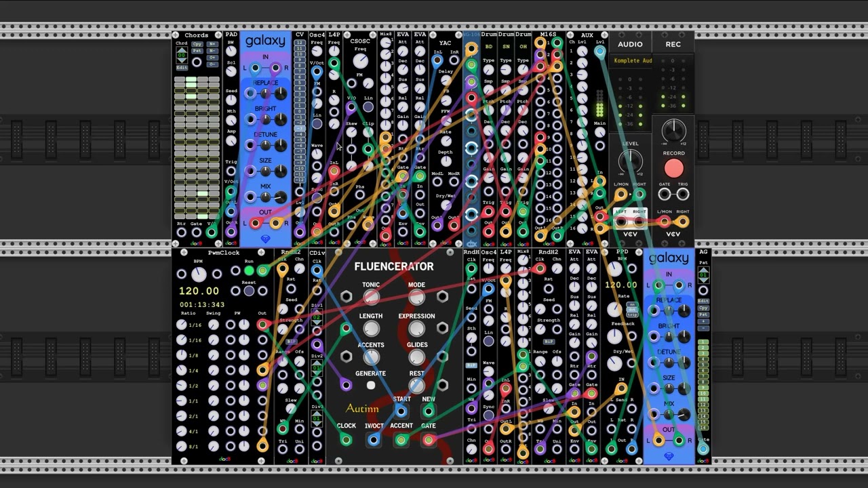Click the Fluencerator GENERATE button
This screenshot has width=868, height=488.
coord(371,386)
